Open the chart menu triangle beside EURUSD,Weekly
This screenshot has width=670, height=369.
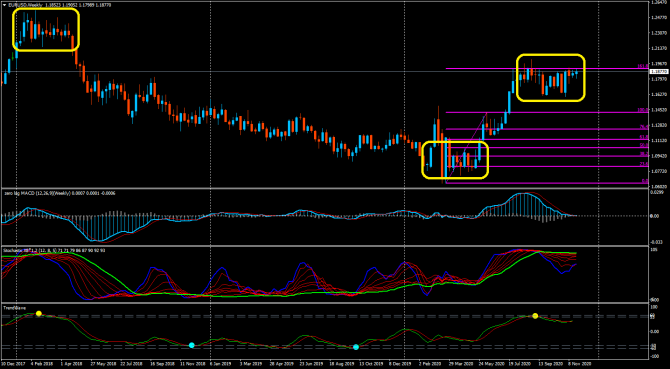(x=4, y=4)
